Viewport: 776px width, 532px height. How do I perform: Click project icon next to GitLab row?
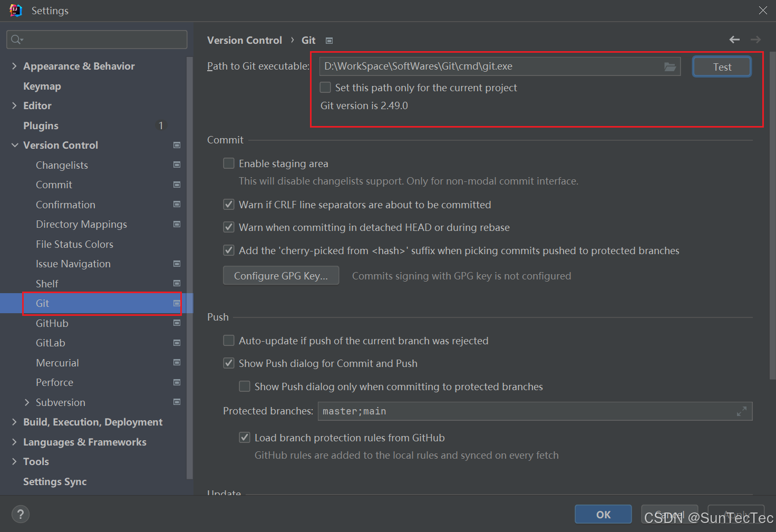pos(177,343)
